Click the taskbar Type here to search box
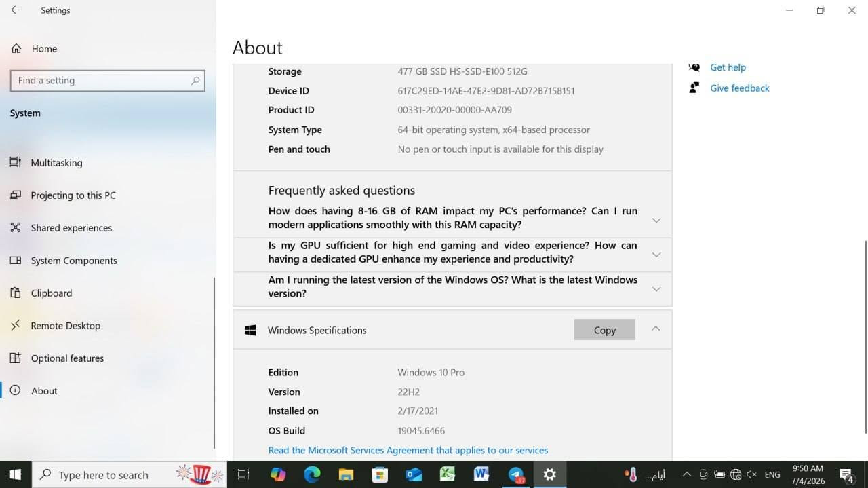Image resolution: width=868 pixels, height=488 pixels. tap(129, 474)
